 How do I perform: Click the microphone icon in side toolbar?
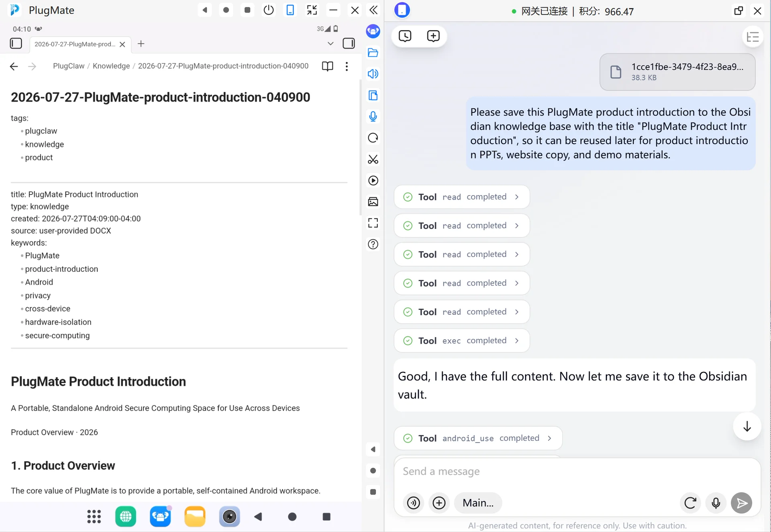coord(373,116)
